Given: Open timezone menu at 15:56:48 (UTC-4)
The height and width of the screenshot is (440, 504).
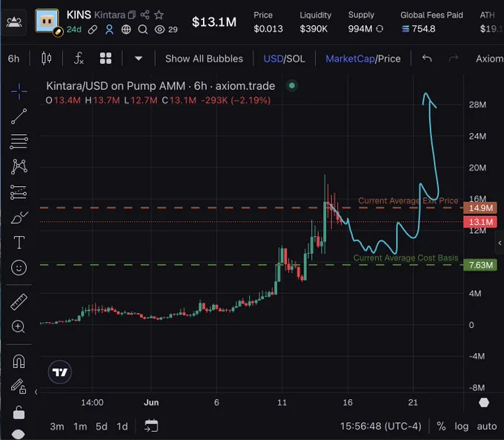Looking at the screenshot, I should [380, 426].
